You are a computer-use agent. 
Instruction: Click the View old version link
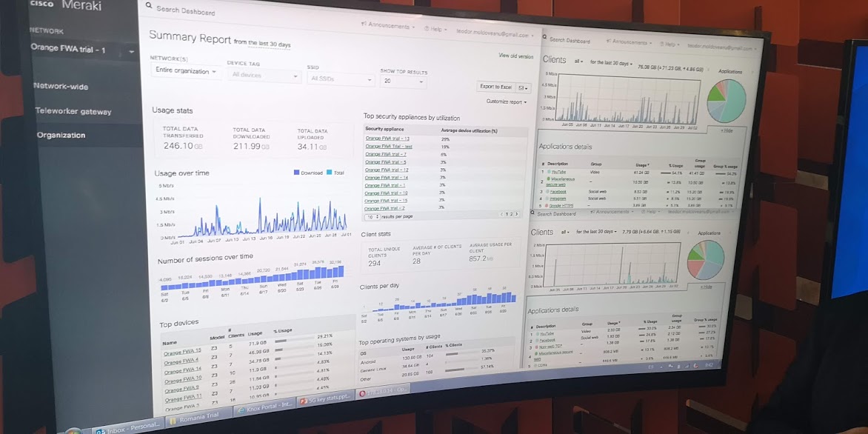[516, 56]
